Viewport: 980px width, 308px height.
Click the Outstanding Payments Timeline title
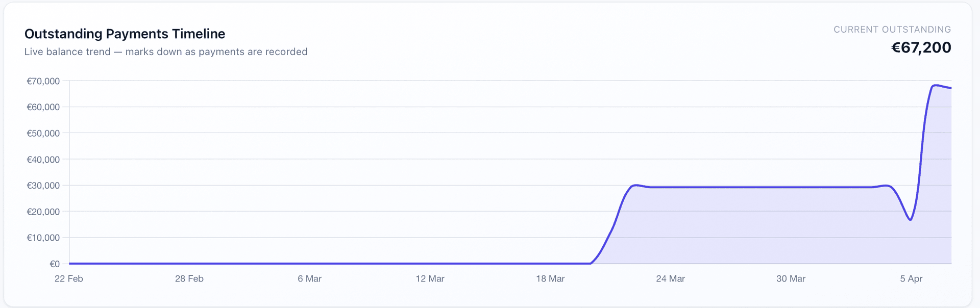click(125, 34)
